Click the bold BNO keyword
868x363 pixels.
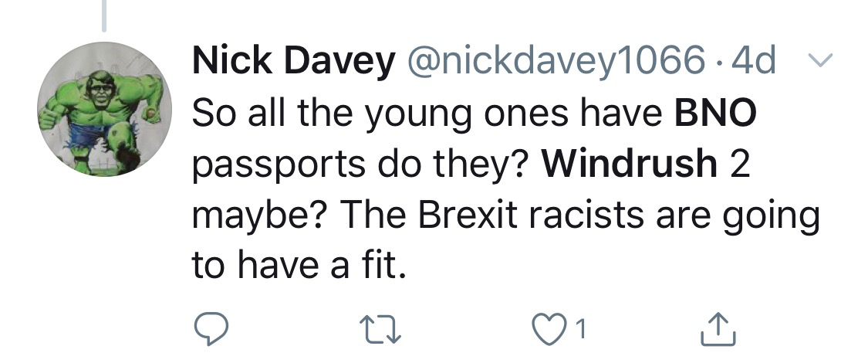click(x=715, y=114)
